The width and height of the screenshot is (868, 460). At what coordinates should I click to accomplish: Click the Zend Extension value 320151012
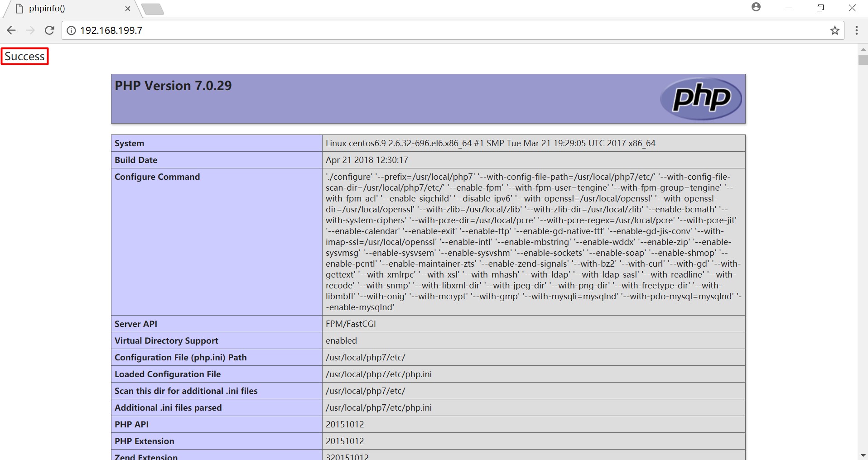click(x=347, y=456)
